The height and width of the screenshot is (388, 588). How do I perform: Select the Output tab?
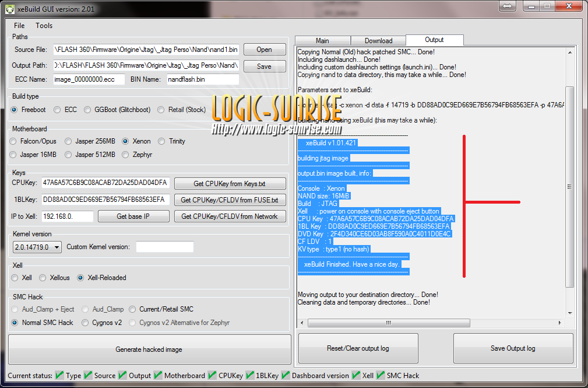click(434, 40)
